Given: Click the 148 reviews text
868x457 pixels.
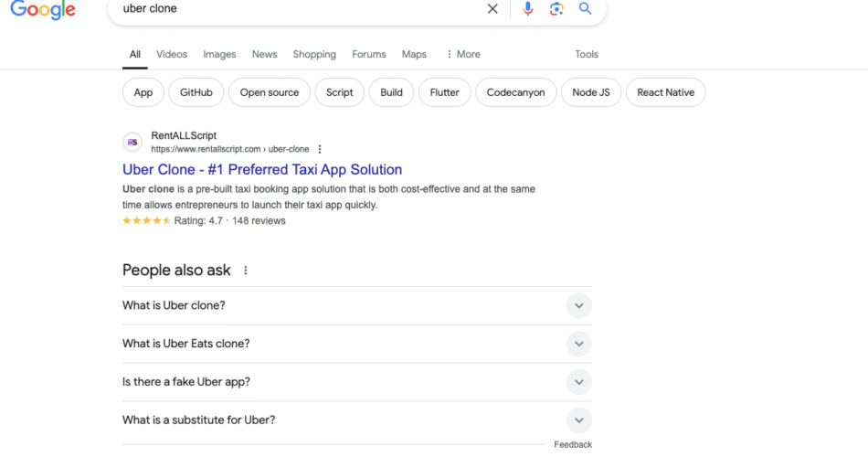Looking at the screenshot, I should pos(259,220).
